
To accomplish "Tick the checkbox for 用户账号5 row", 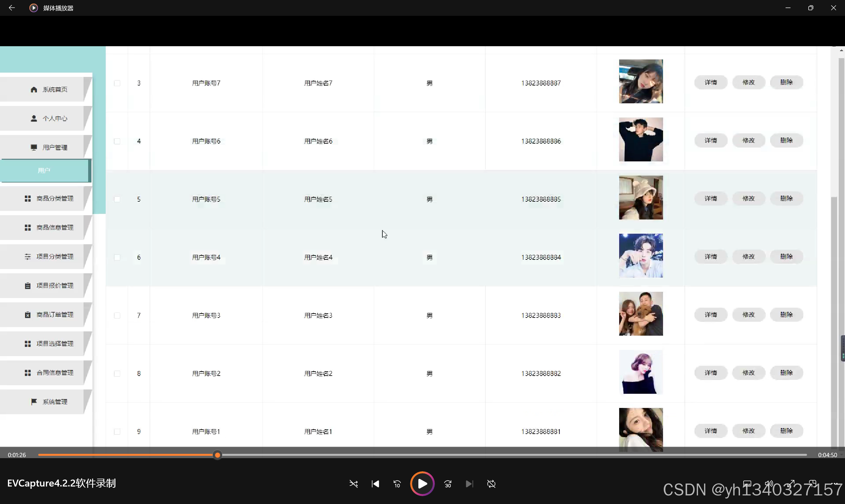I will coord(117,199).
